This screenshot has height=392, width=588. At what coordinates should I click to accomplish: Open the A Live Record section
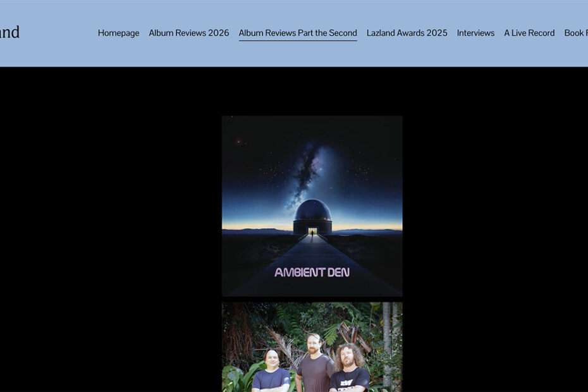pos(529,33)
